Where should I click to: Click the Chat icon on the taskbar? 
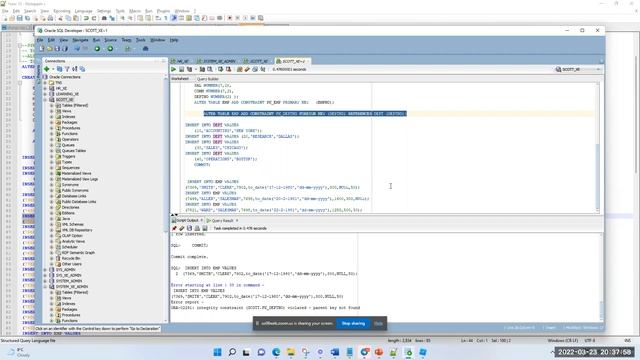click(x=261, y=352)
